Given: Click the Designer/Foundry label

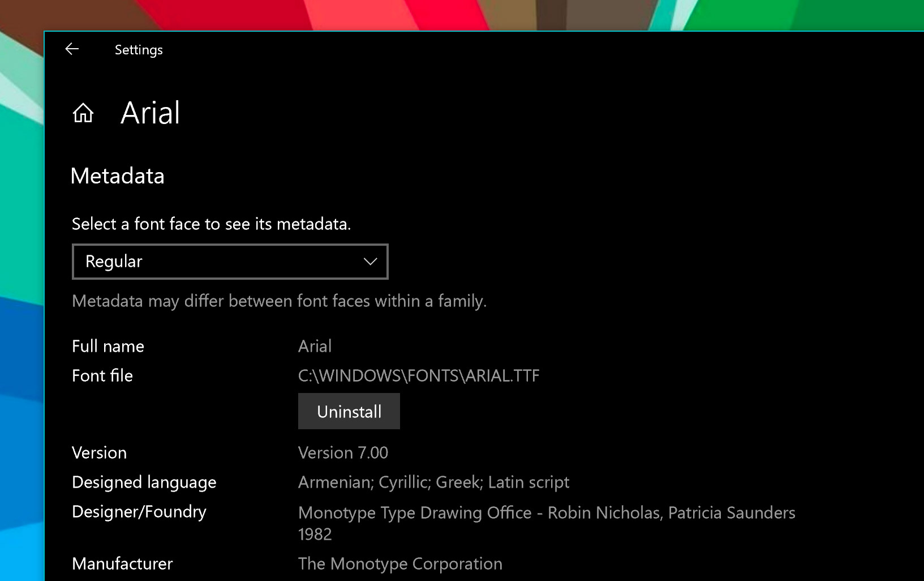Looking at the screenshot, I should (x=139, y=511).
